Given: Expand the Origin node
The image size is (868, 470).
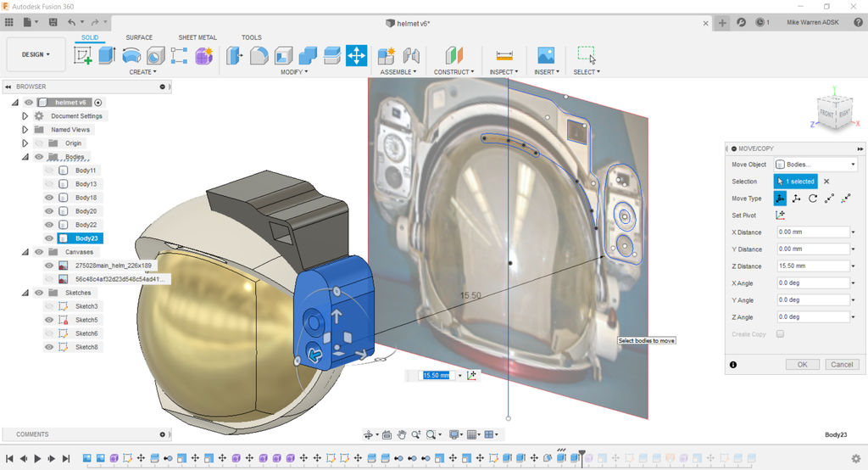Looking at the screenshot, I should 25,143.
